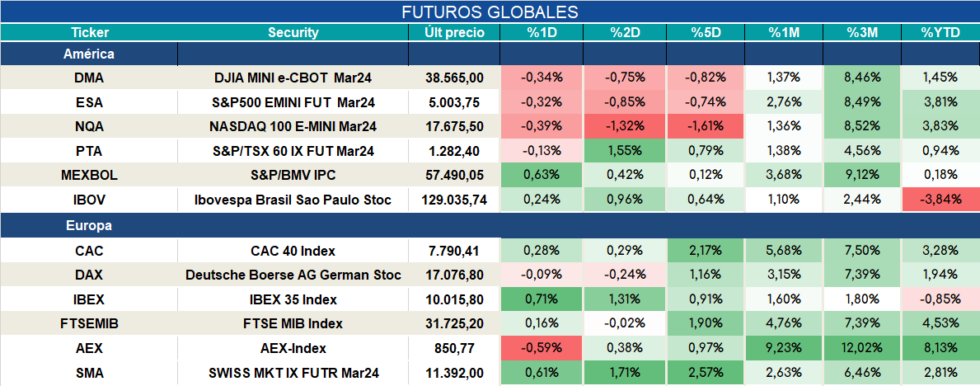The image size is (980, 386).
Task: Select the MEXBOL ticker cell
Action: click(89, 175)
